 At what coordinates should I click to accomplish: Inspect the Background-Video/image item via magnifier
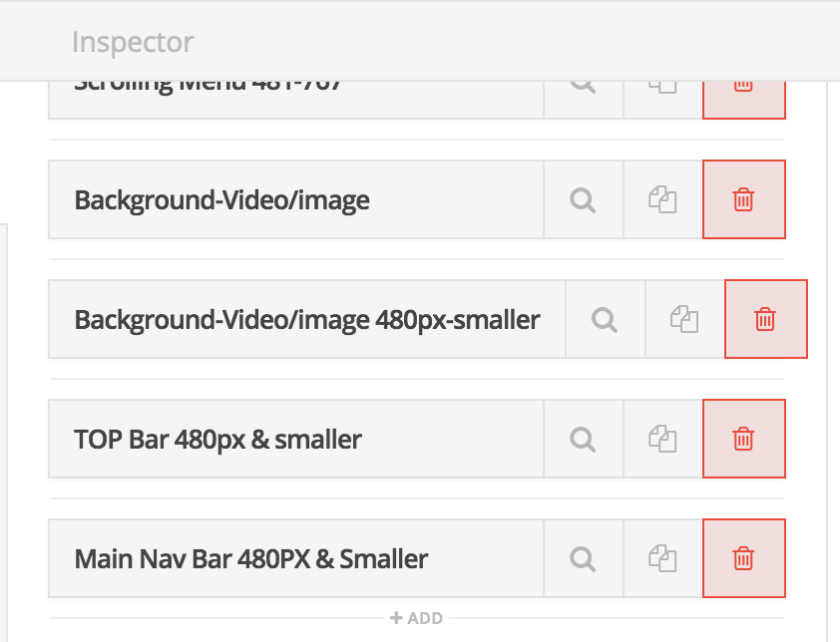(x=583, y=199)
